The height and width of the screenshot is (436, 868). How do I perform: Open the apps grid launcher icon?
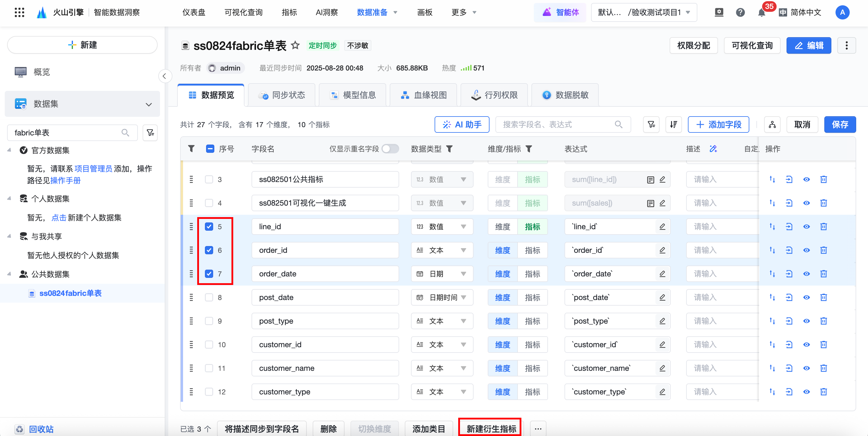19,12
